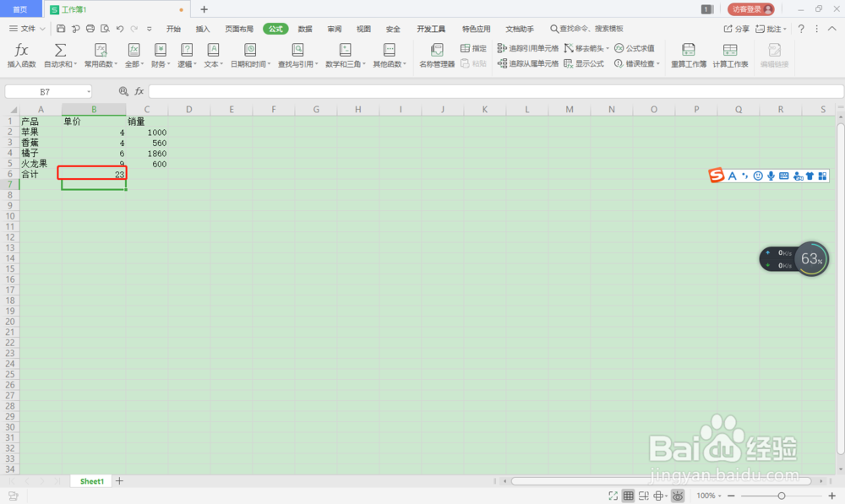Screen dimensions: 845x504
Task: Click the Sogou soft keyboard icon
Action: pos(783,176)
